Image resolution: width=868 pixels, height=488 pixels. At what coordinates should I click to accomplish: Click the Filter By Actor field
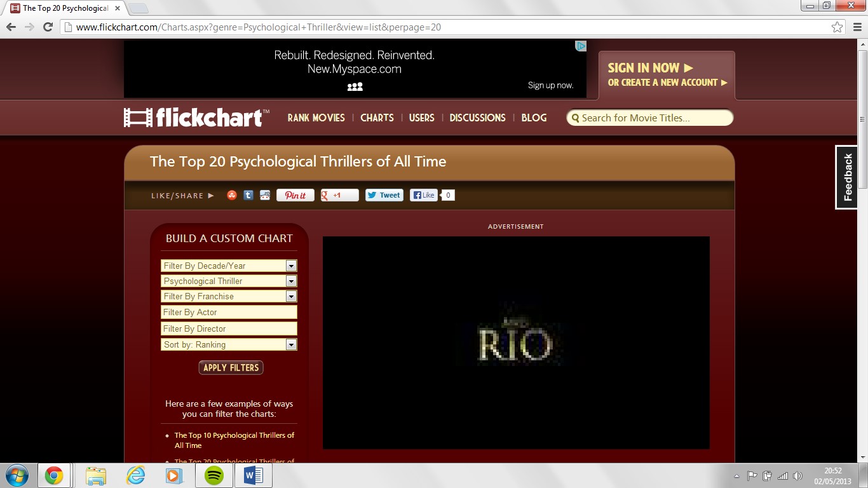[x=229, y=312]
